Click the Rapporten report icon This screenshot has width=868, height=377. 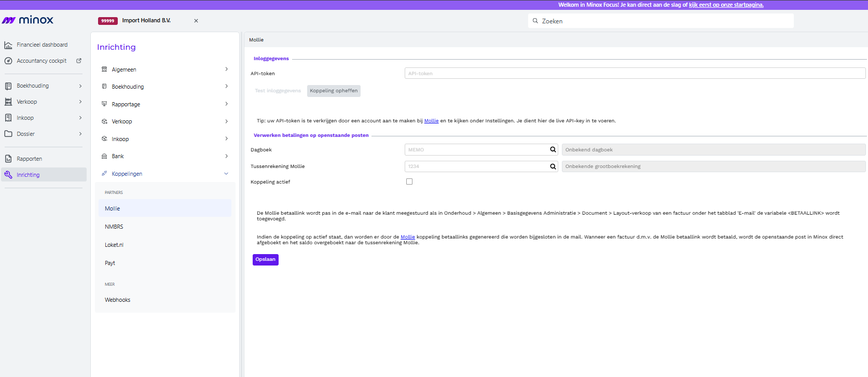(x=8, y=159)
